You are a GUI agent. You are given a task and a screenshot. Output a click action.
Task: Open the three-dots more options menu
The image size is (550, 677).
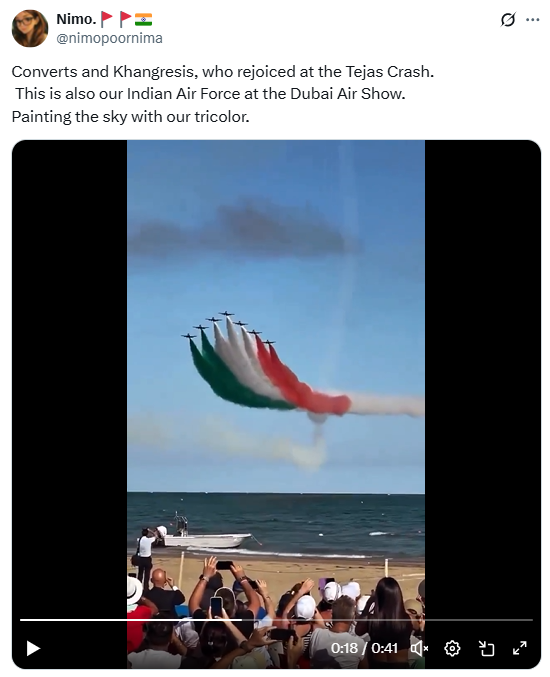click(533, 19)
